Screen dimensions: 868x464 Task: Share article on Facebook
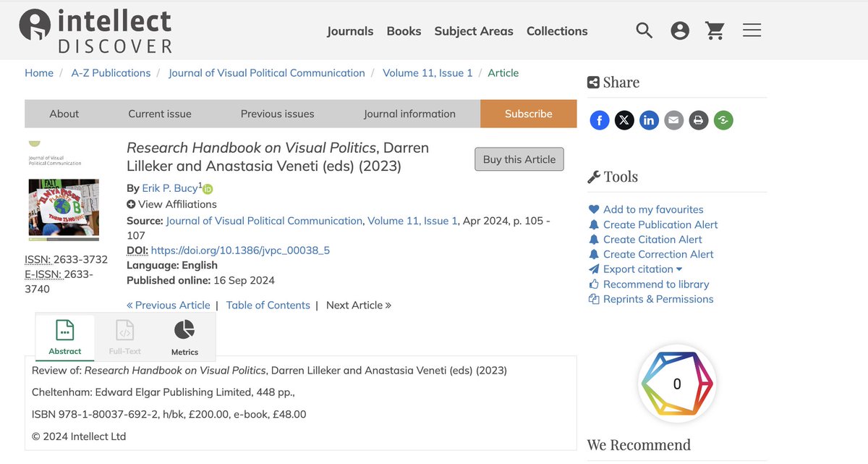point(600,120)
